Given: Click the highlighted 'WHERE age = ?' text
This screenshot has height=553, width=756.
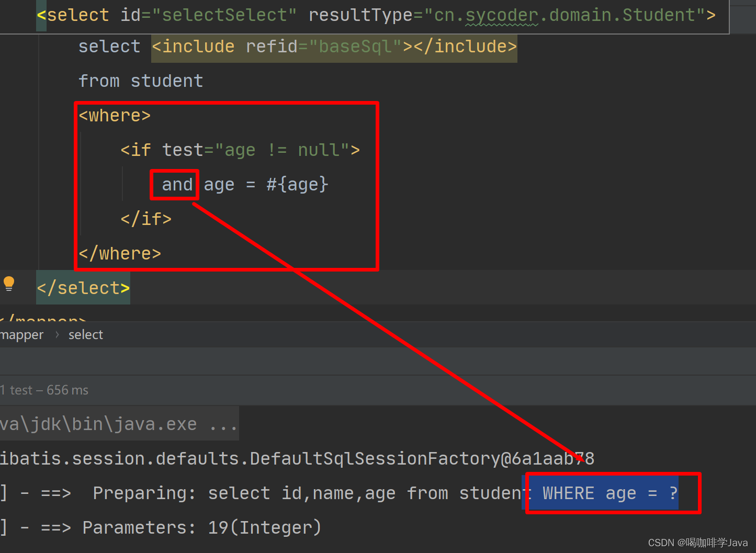Looking at the screenshot, I should [610, 493].
